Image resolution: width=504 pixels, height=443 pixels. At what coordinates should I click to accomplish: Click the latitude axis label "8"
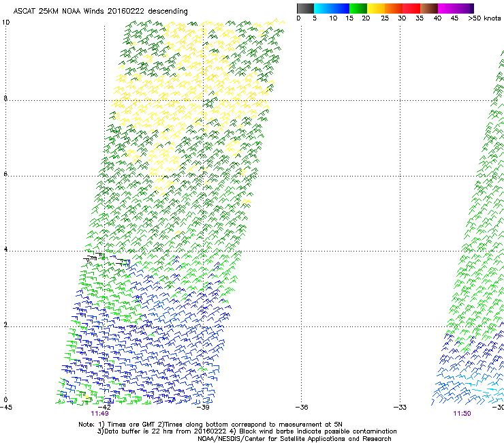tap(5, 98)
